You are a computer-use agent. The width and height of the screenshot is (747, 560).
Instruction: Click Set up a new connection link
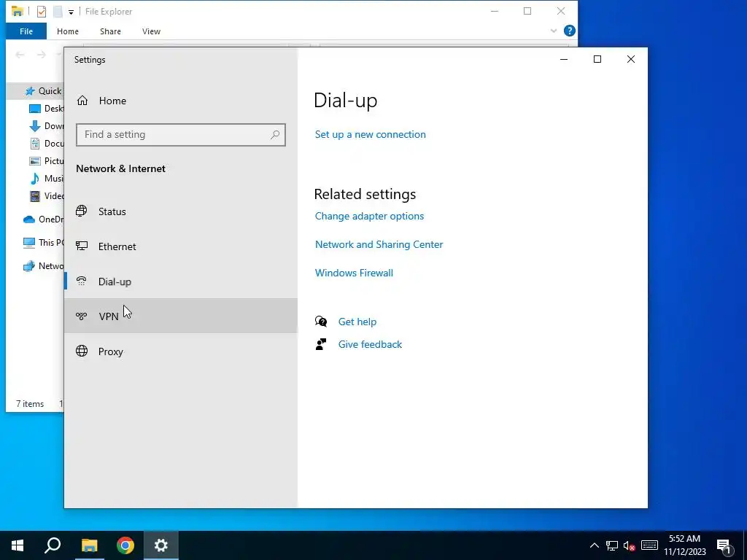click(370, 134)
